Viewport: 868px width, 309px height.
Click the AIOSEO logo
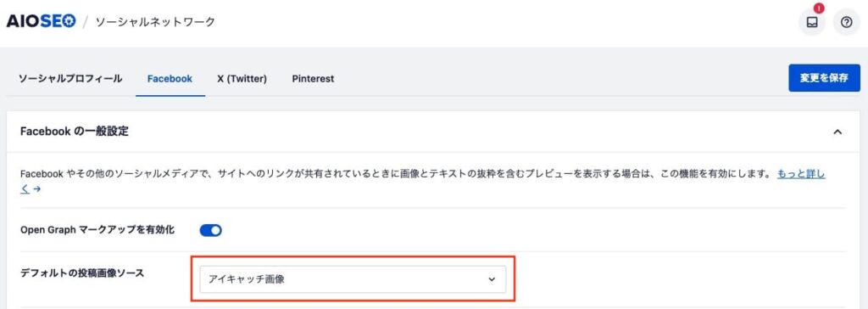(x=41, y=21)
